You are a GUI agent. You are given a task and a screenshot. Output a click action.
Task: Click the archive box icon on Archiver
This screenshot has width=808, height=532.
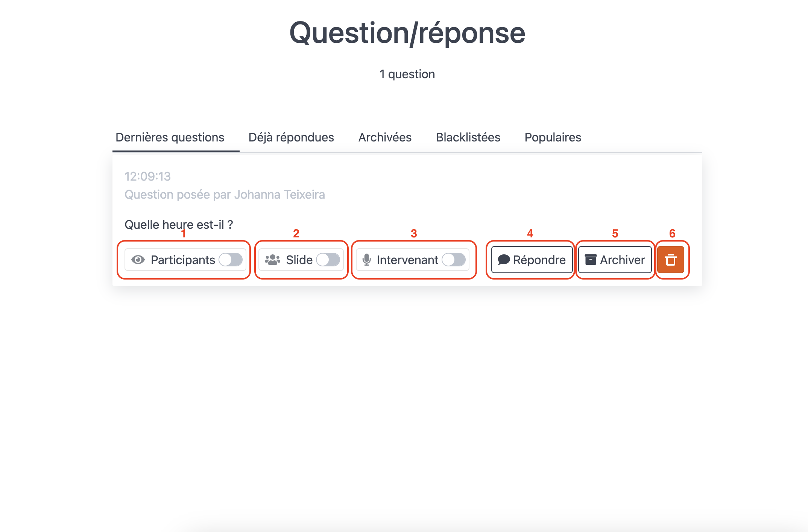click(591, 260)
